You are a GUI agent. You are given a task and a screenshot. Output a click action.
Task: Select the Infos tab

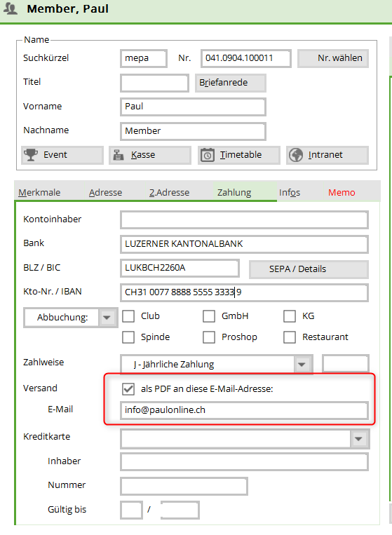[x=290, y=192]
